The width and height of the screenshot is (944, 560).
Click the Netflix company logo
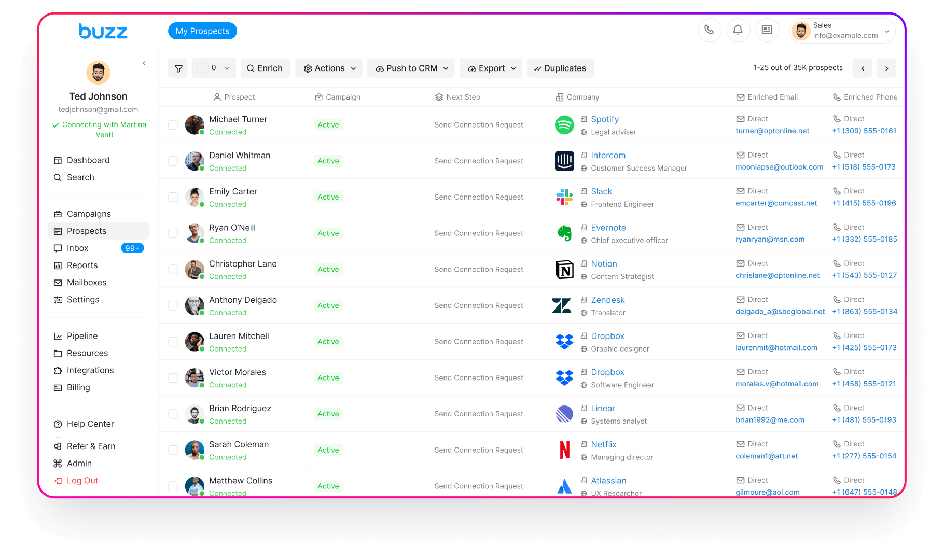(x=564, y=450)
